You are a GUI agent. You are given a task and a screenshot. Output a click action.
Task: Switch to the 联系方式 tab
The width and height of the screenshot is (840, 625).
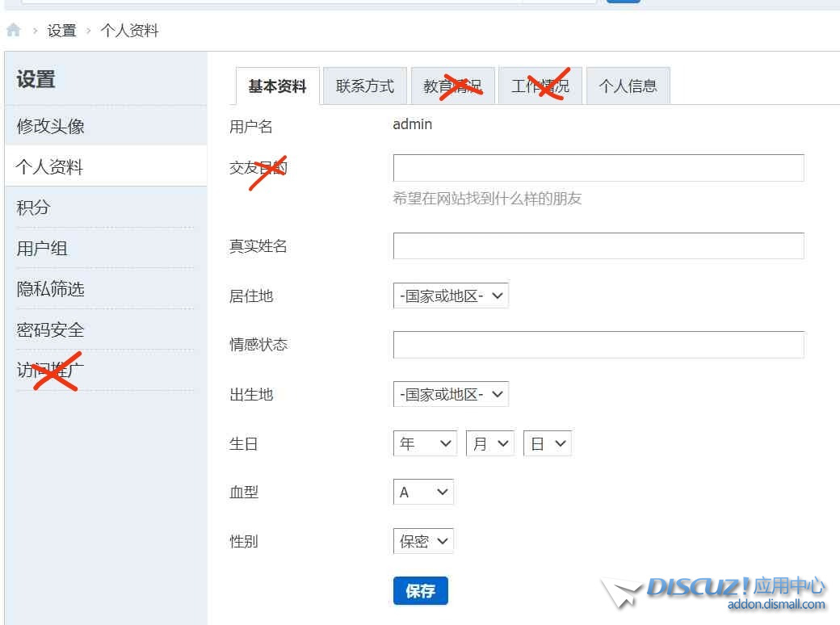[x=365, y=86]
